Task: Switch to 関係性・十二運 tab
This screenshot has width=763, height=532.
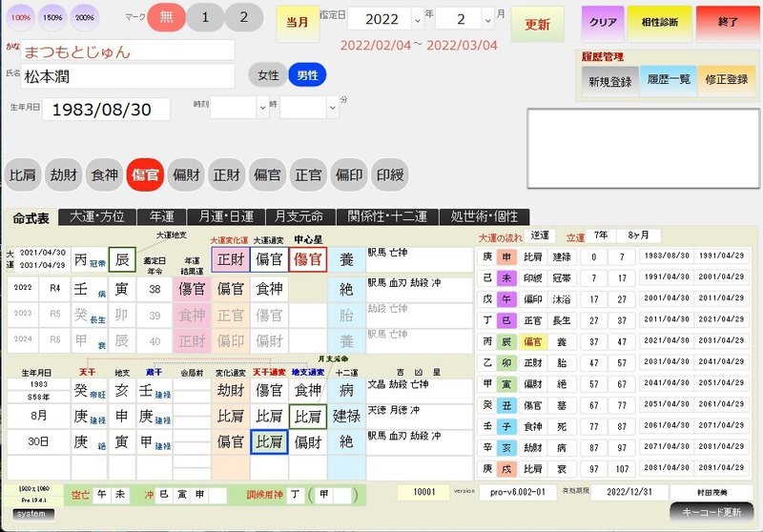Action: 388,216
